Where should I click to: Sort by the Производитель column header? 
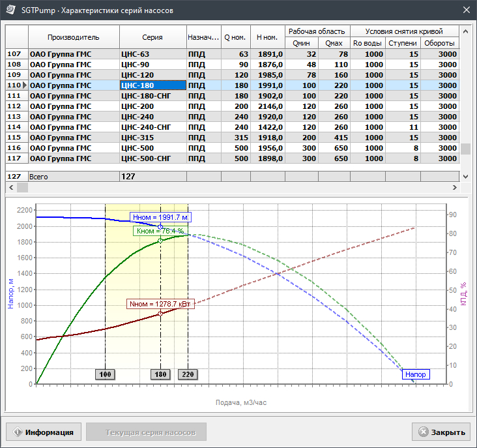74,37
